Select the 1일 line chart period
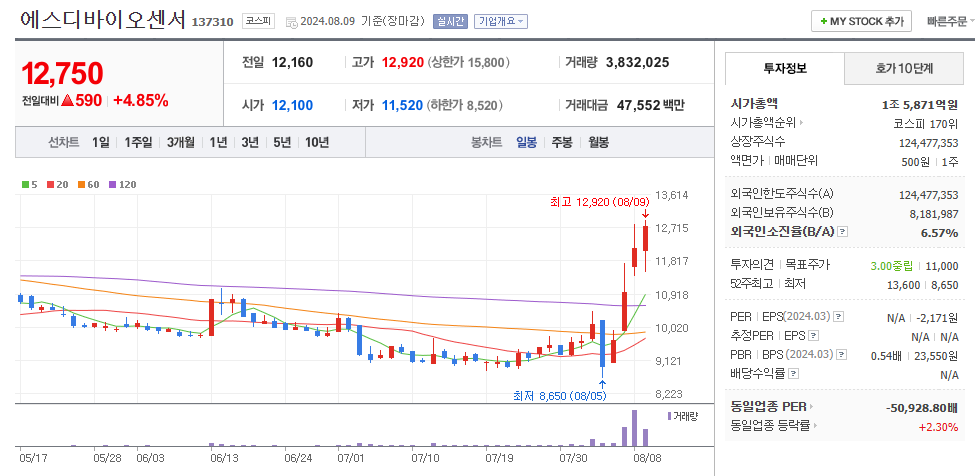980x476 pixels. pos(100,142)
